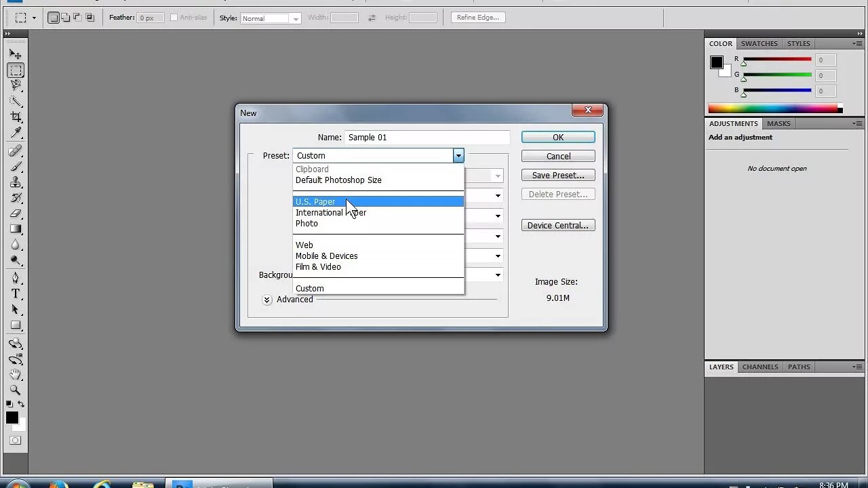Choose Web preset
This screenshot has height=488, width=868.
pyautogui.click(x=378, y=245)
